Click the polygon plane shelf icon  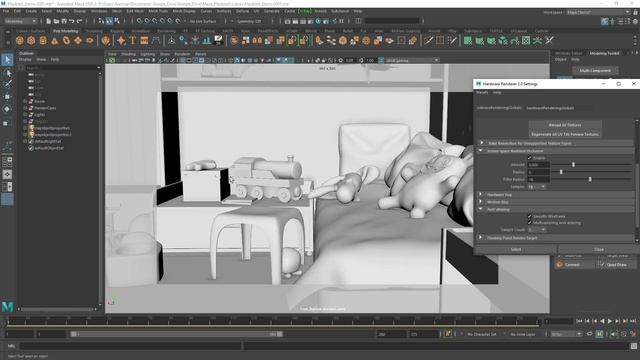[x=78, y=40]
